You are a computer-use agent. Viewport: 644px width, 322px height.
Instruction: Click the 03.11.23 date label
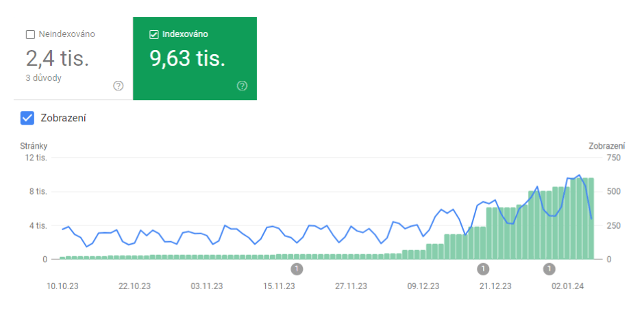pyautogui.click(x=207, y=286)
